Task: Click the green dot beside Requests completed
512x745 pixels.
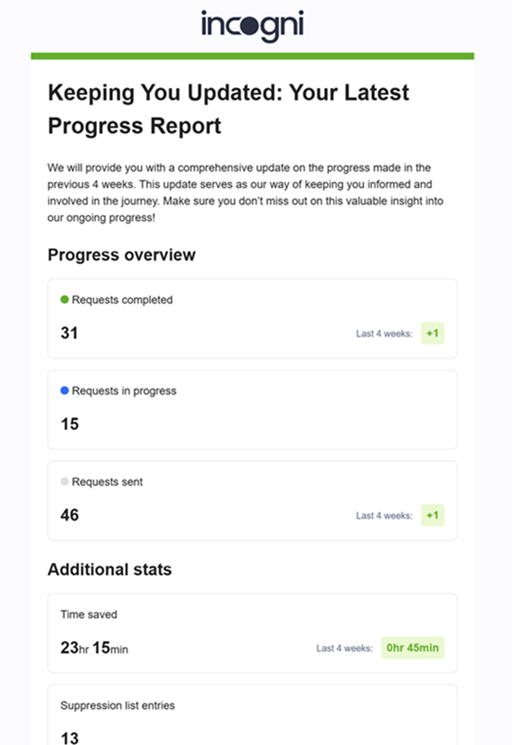Action: [65, 299]
